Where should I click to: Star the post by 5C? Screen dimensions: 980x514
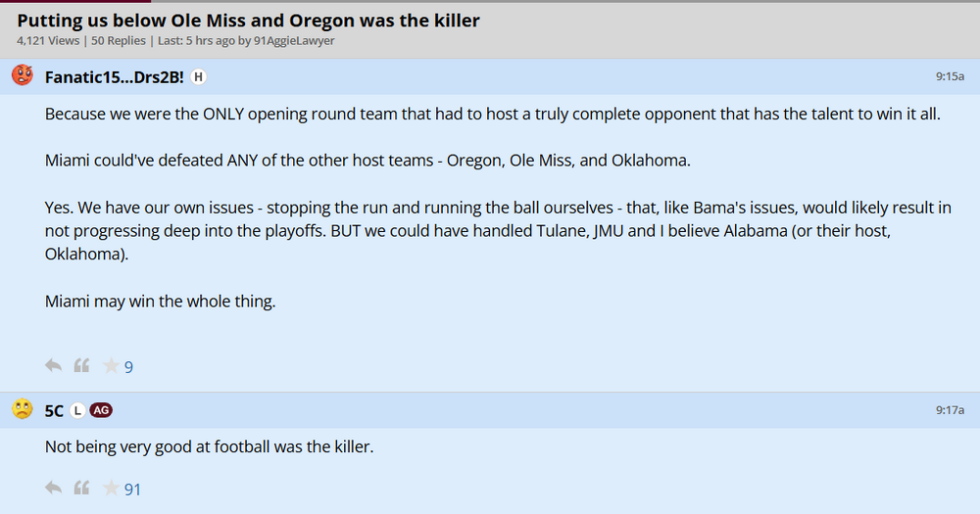click(x=111, y=488)
